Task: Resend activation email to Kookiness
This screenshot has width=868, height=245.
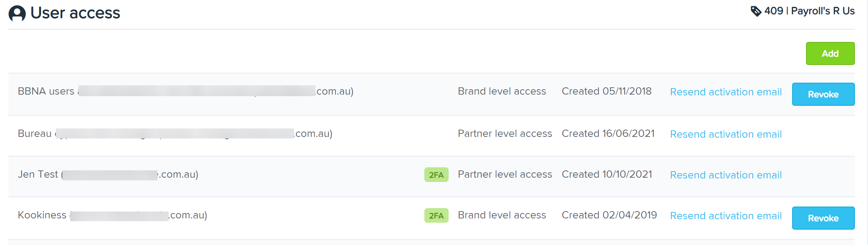Action: [x=726, y=216]
